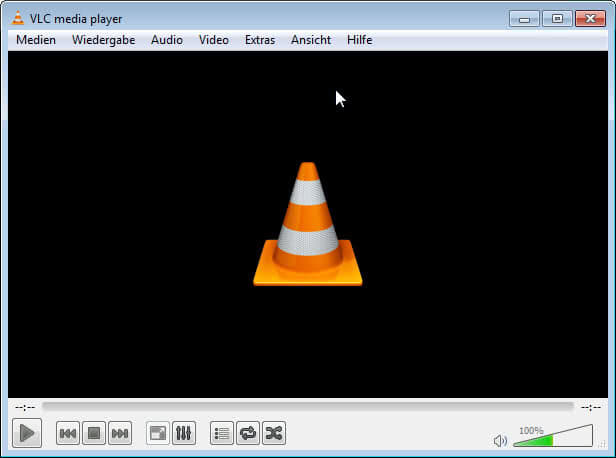Stop playback with the square icon
This screenshot has width=616, height=458.
point(94,433)
